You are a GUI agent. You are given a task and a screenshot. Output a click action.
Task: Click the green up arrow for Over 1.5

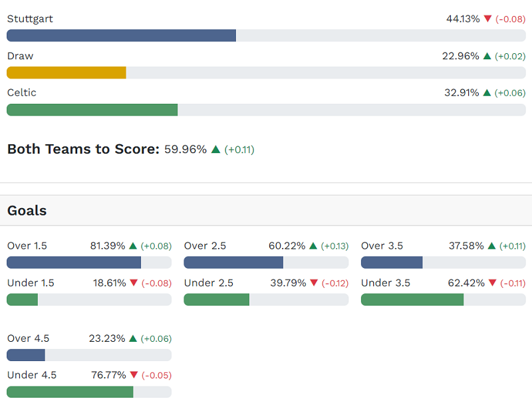coord(133,245)
